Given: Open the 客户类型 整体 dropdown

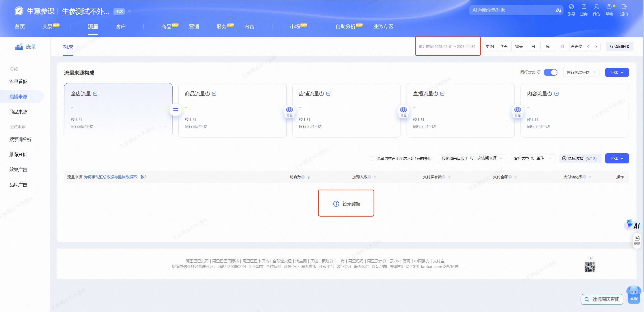Looking at the screenshot, I should coord(532,158).
